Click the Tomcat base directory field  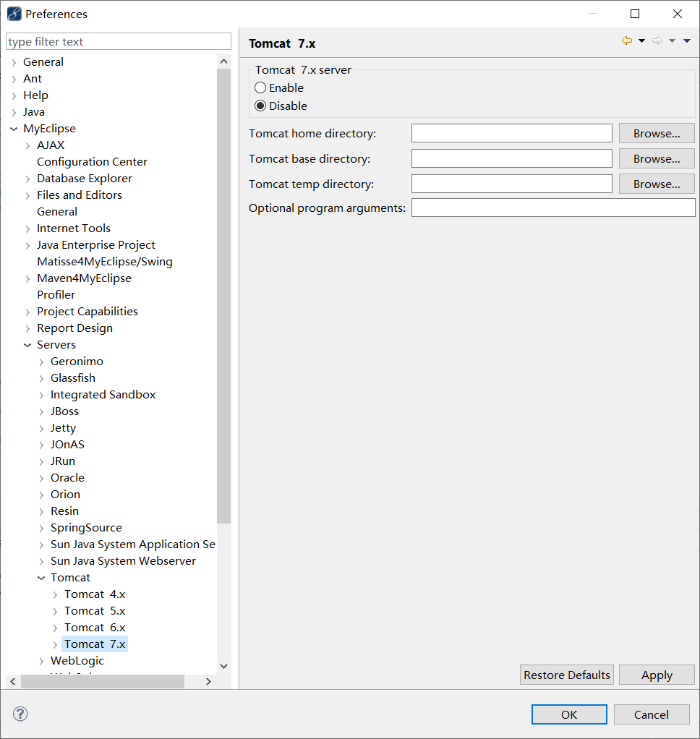click(512, 159)
